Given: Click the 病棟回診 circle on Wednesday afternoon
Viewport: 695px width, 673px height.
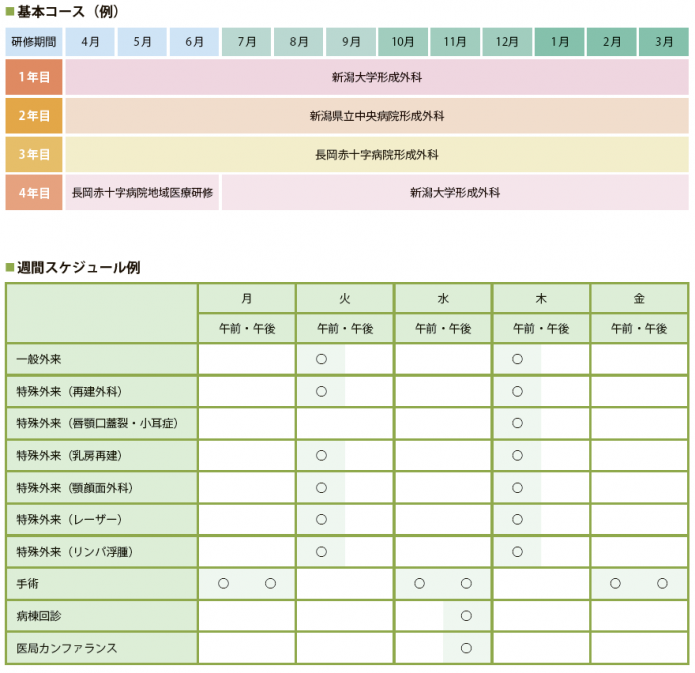Looking at the screenshot, I should 466,615.
